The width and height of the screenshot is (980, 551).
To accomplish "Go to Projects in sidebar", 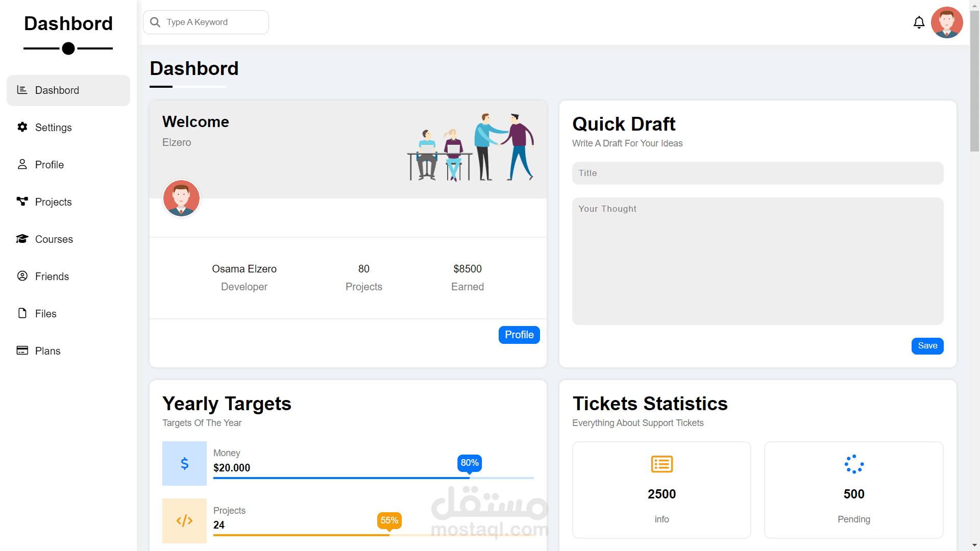I will [53, 202].
